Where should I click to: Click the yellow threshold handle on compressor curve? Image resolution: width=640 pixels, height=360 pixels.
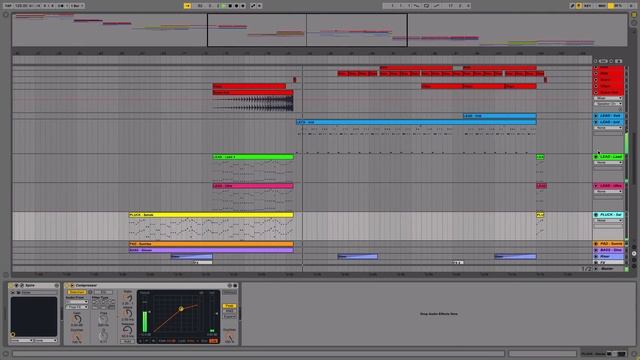click(x=181, y=309)
